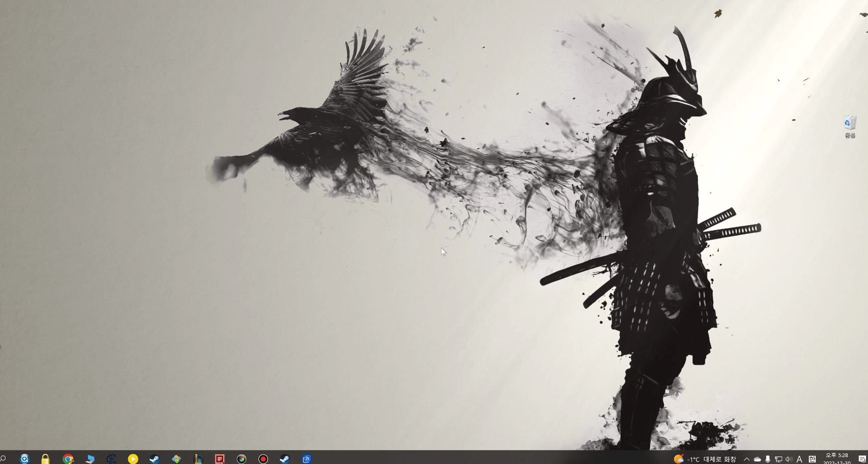Viewport: 868px width, 464px height.
Task: Open the Recycle Bin desktop icon
Action: (x=850, y=127)
